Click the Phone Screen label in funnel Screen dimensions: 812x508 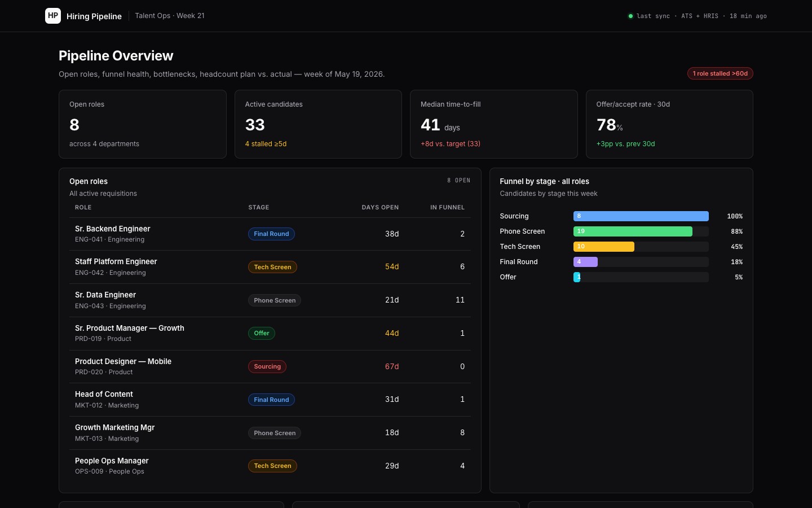(x=522, y=231)
